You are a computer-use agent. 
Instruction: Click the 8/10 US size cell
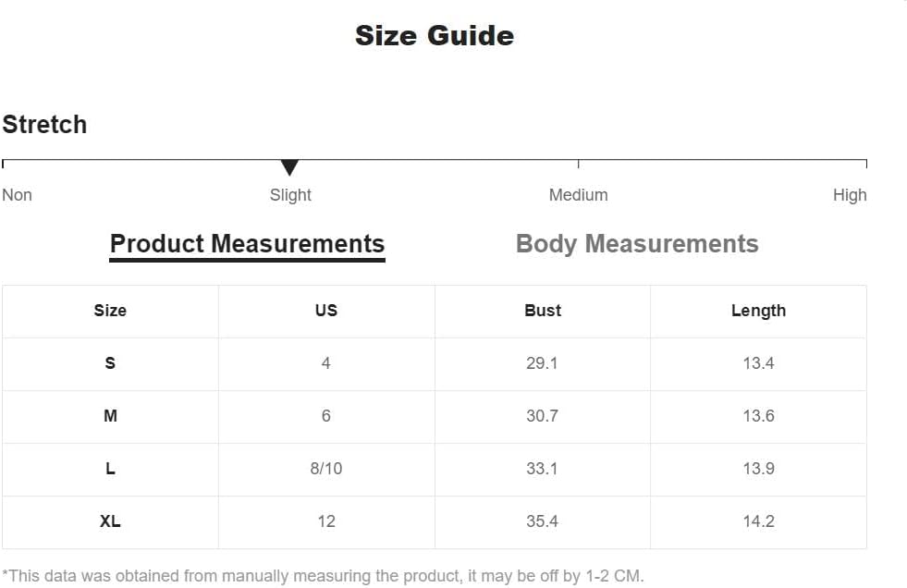pyautogui.click(x=326, y=469)
